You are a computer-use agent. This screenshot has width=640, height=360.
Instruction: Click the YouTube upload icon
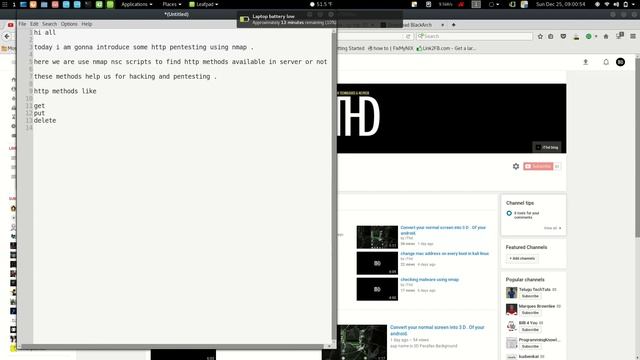586,62
